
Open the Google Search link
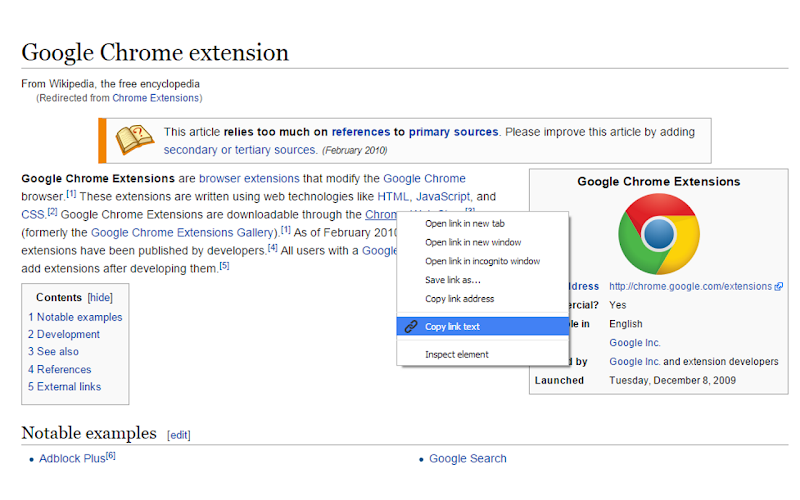(468, 459)
